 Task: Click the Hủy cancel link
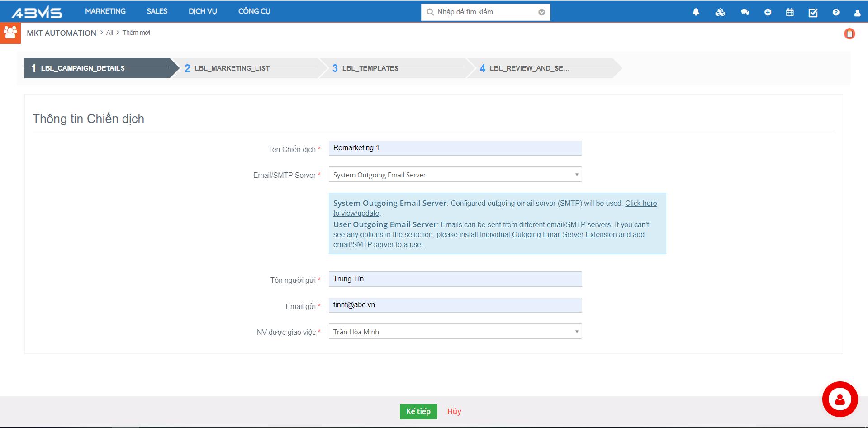pyautogui.click(x=454, y=411)
